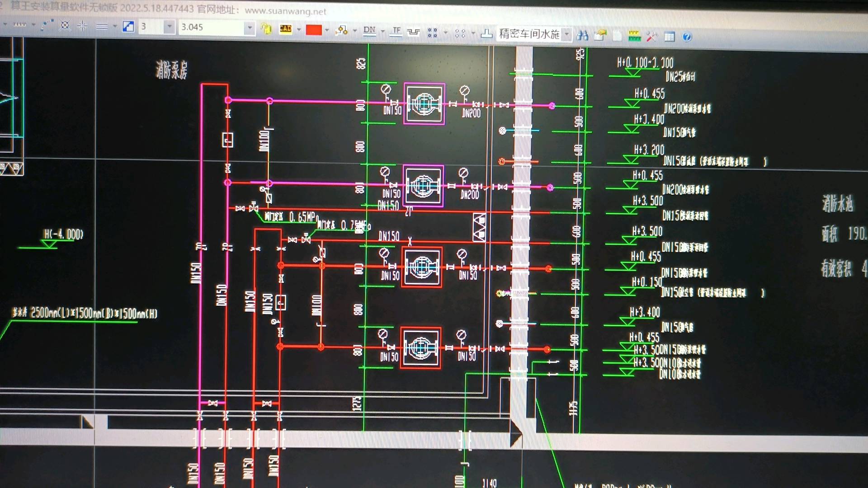Click the blue four-dot array icon
This screenshot has width=868, height=488.
432,33
